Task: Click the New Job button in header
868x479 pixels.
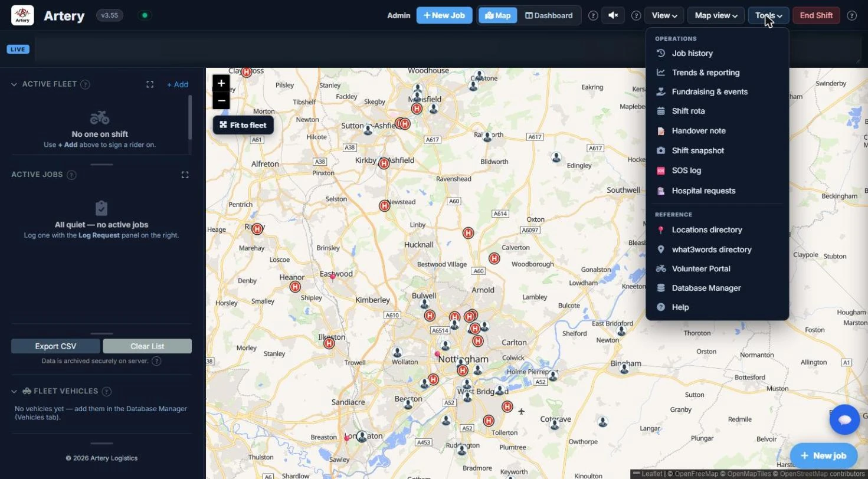Action: 444,15
